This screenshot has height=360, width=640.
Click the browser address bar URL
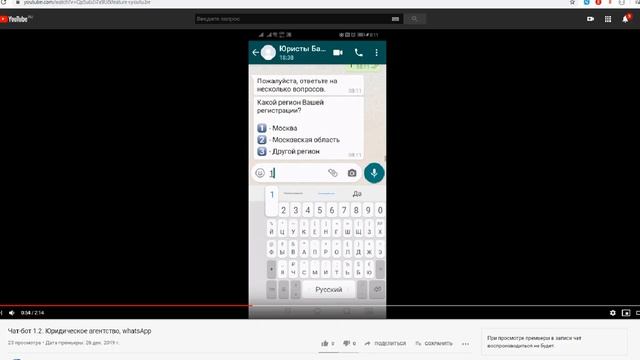[x=87, y=2]
